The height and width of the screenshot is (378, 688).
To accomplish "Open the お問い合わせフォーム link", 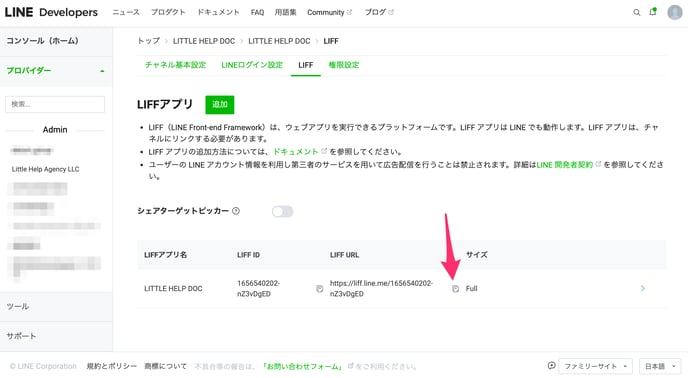I will click(x=303, y=366).
